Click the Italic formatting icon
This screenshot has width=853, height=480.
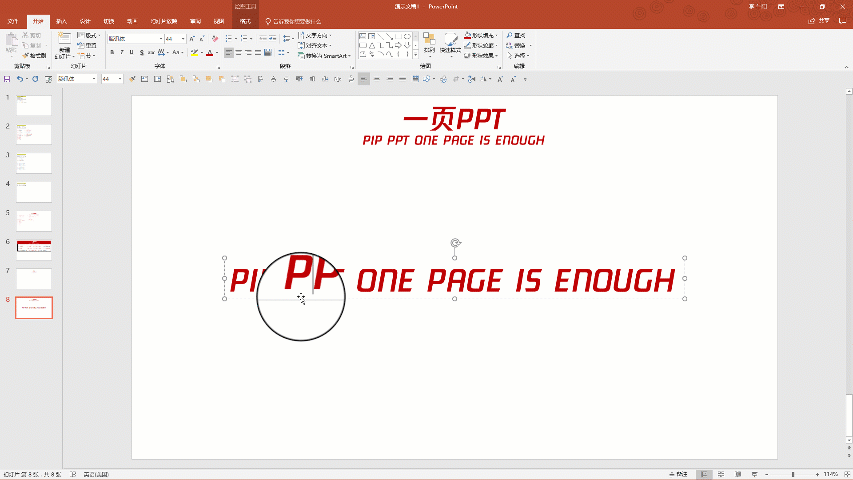click(122, 52)
